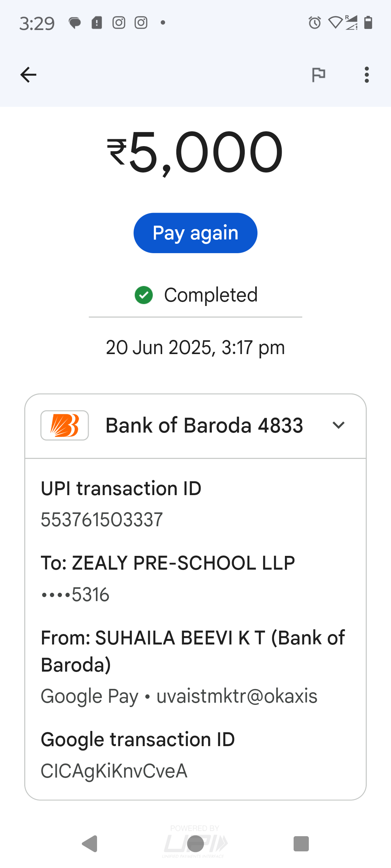Viewport: 391px width, 868px height.
Task: Tap the ₹5,000 amount text
Action: [x=195, y=152]
